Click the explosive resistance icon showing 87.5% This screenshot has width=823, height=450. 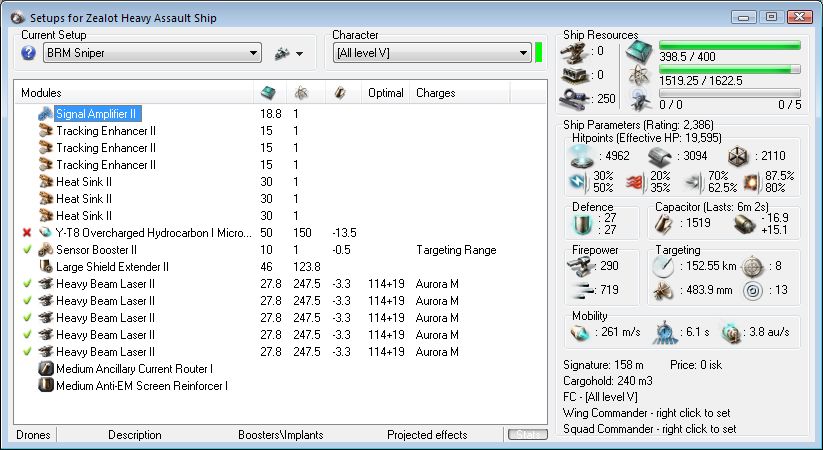coord(752,182)
